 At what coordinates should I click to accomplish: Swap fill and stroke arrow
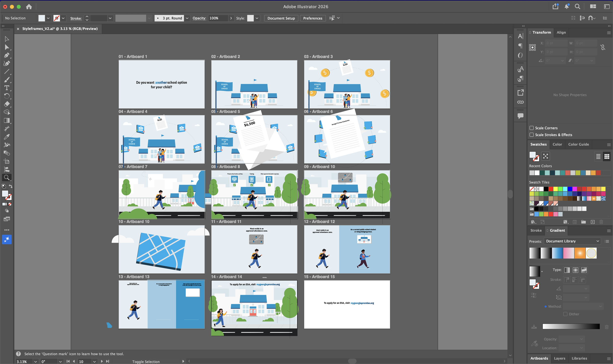click(x=11, y=186)
